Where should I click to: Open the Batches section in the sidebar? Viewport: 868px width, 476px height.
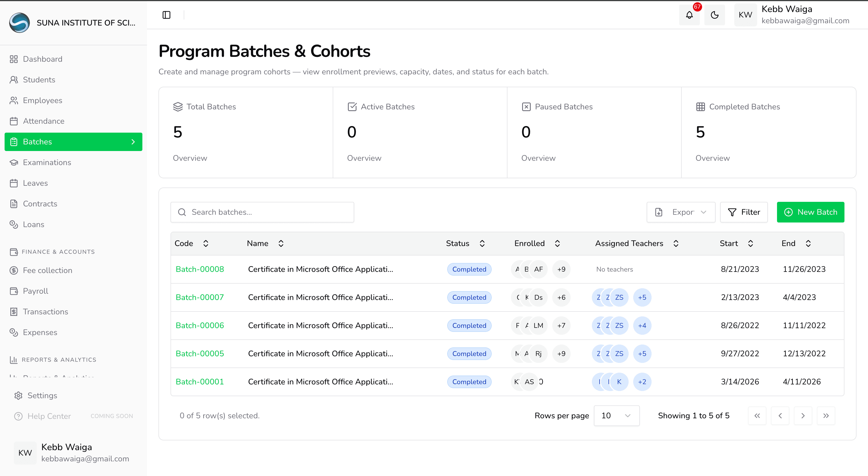click(37, 142)
